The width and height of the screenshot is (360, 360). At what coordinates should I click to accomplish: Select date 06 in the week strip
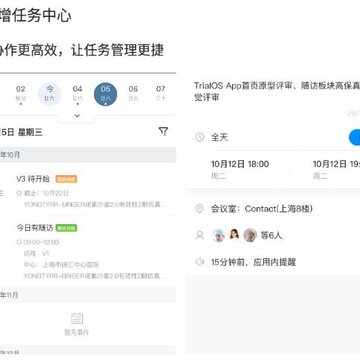pos(133,93)
